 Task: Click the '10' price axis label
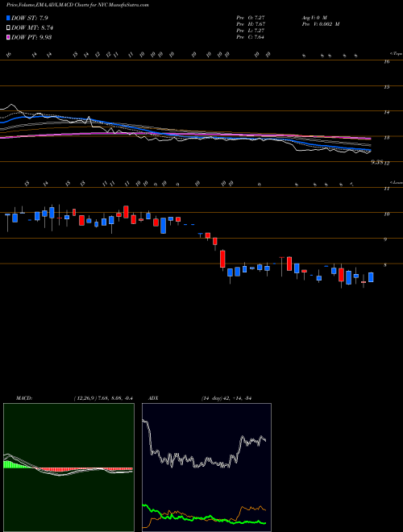pyautogui.click(x=387, y=214)
